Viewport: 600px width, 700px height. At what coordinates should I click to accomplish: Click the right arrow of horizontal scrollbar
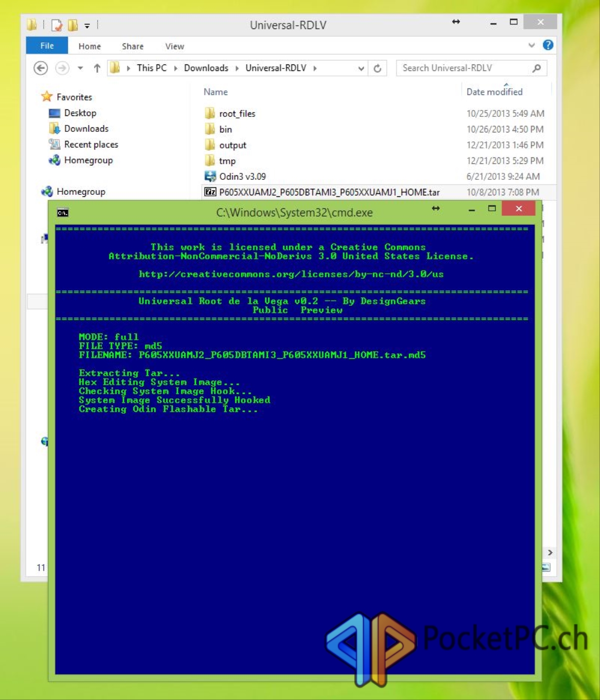pyautogui.click(x=550, y=553)
